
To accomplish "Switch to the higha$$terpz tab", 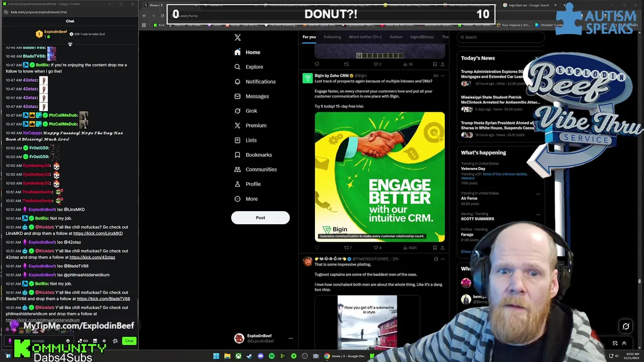I will click(422, 37).
